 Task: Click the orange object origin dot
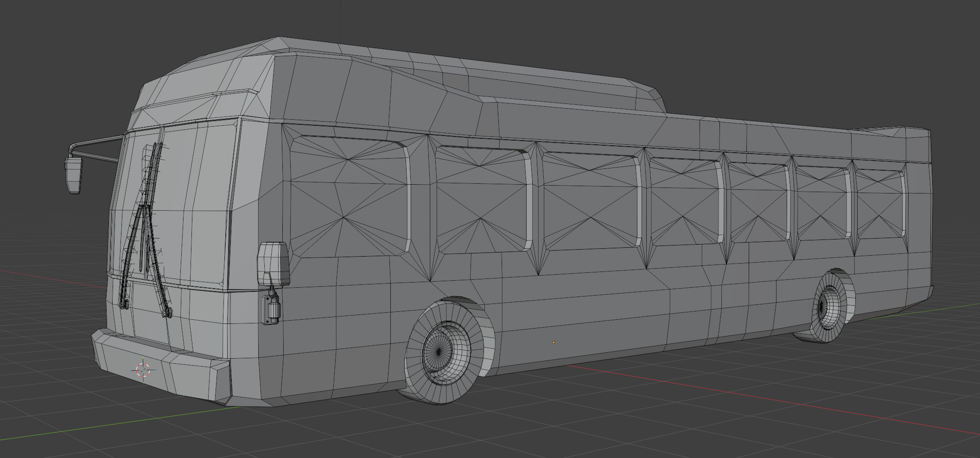pos(554,342)
